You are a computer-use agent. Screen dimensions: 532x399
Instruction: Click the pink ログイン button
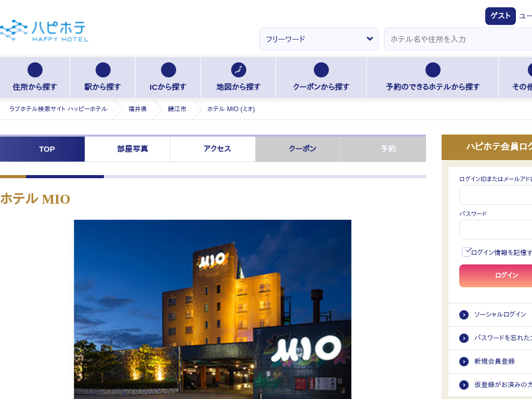[x=496, y=276]
